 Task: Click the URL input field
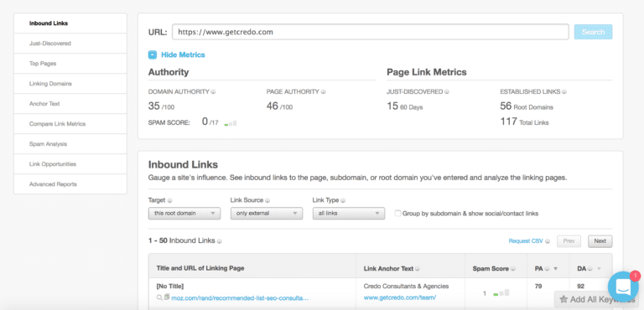[x=371, y=32]
